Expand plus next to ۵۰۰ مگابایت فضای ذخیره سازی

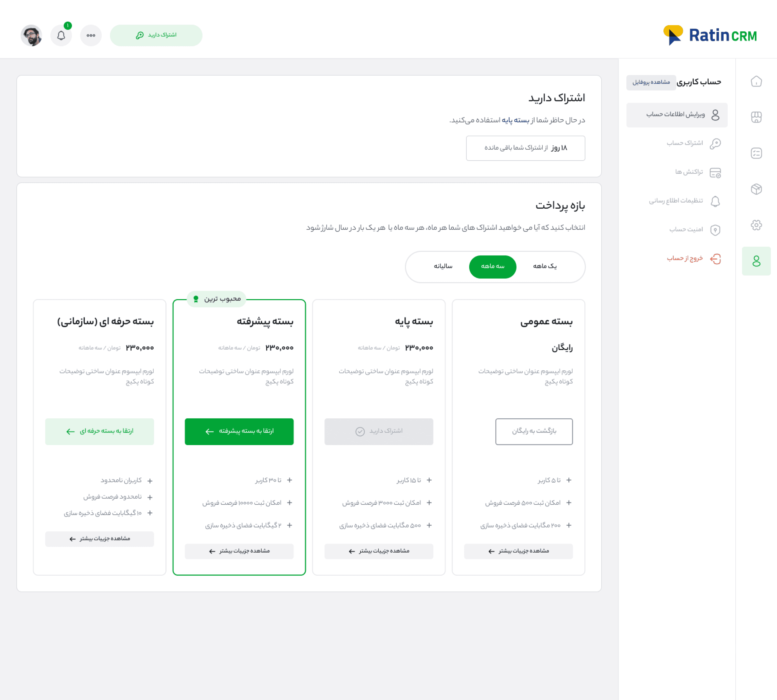429,525
